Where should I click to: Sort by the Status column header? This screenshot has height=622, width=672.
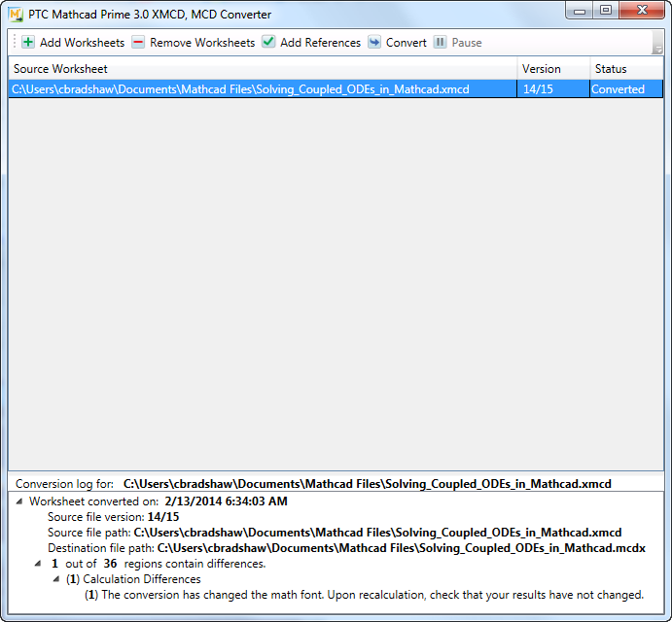(x=626, y=69)
